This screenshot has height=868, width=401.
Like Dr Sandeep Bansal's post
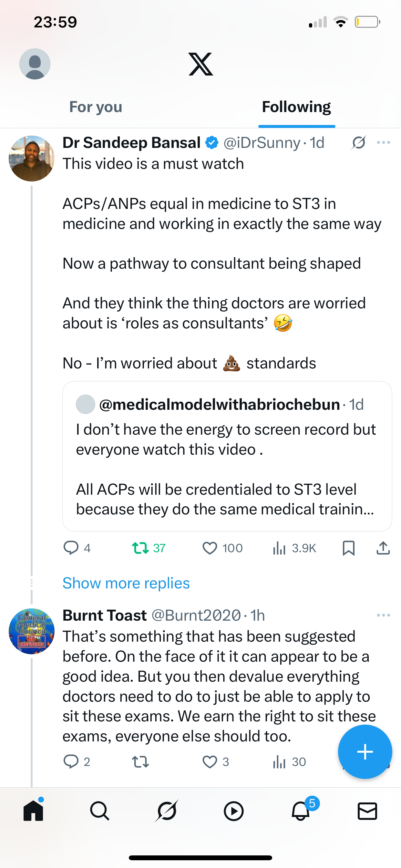tap(210, 548)
